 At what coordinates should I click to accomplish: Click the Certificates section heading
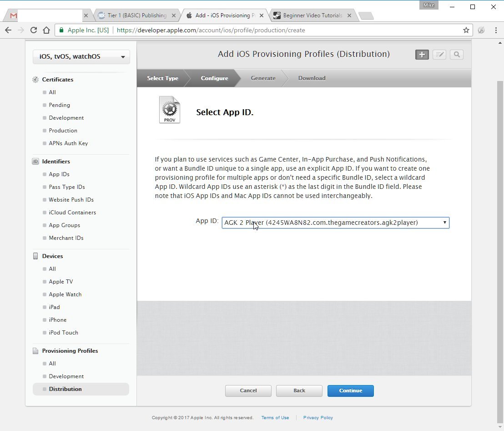(57, 80)
